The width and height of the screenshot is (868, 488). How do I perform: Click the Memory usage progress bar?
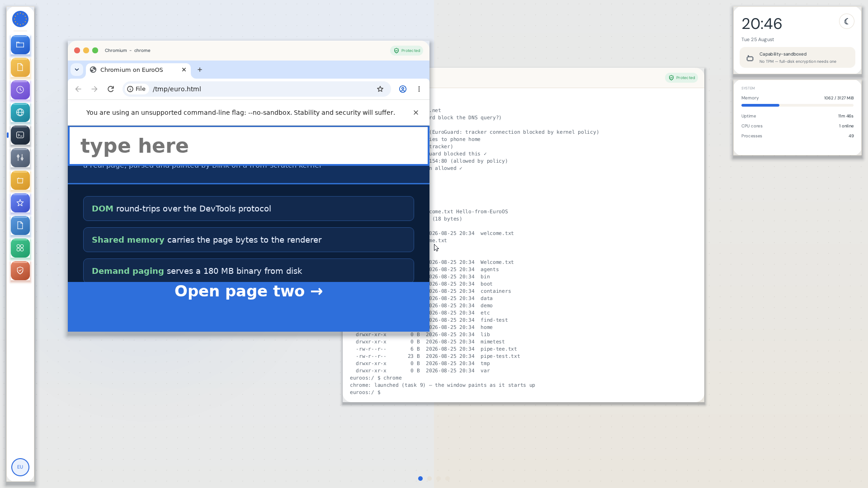pyautogui.click(x=797, y=105)
